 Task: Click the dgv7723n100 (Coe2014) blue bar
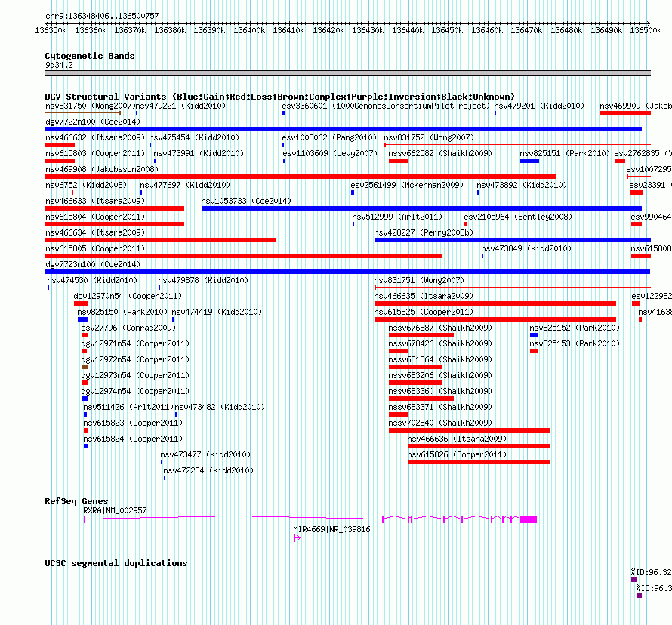pos(347,272)
